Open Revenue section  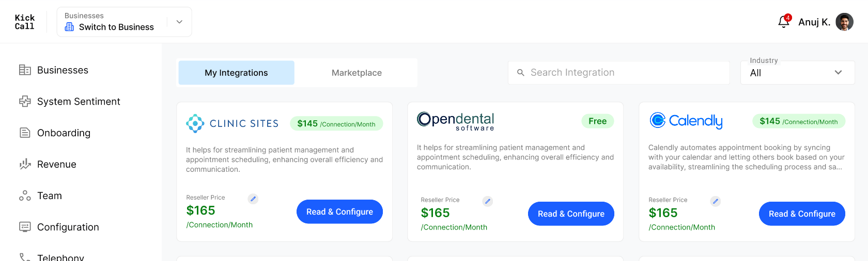point(57,165)
